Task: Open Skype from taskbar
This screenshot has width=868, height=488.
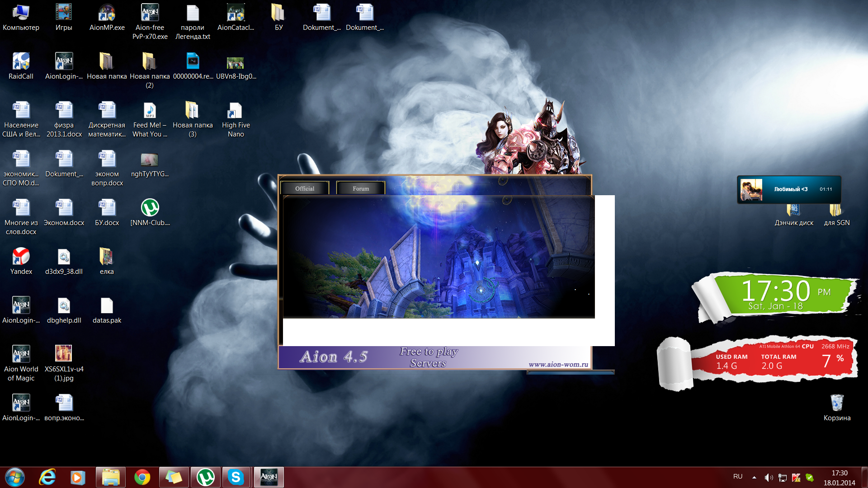Action: [x=236, y=477]
